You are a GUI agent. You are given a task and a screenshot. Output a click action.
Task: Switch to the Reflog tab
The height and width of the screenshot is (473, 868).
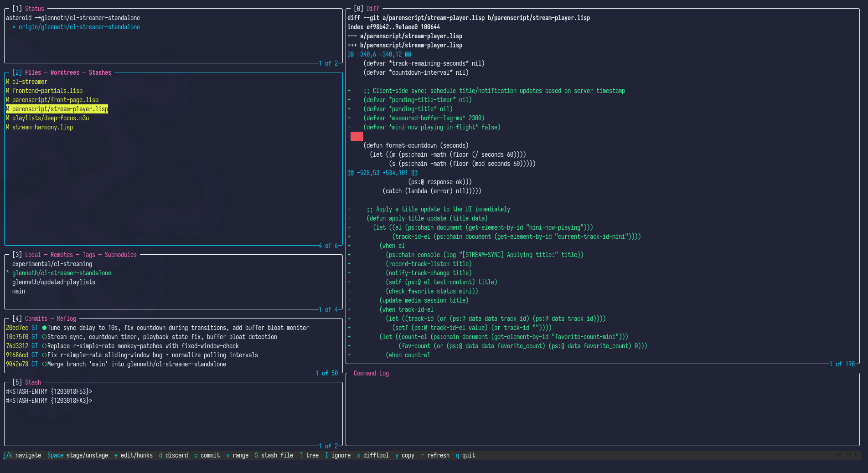pos(67,319)
